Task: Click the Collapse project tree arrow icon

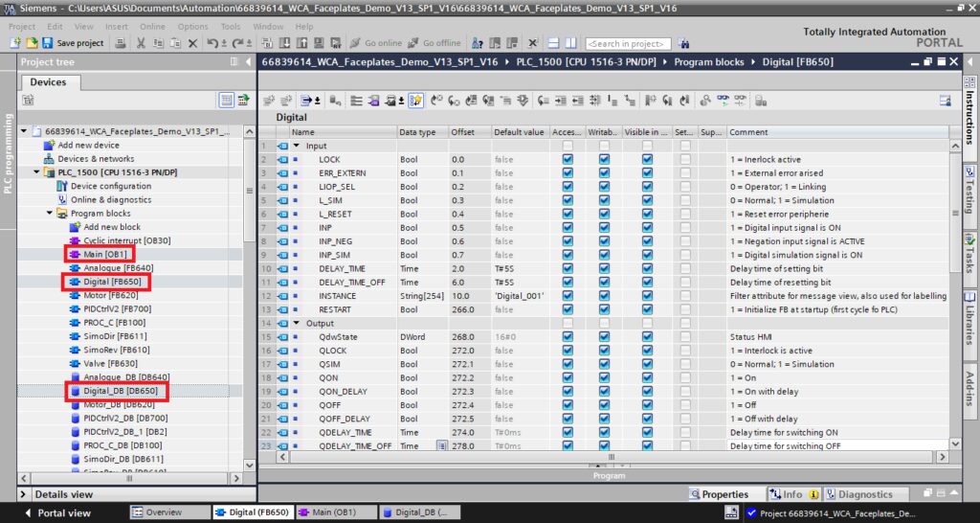Action: pyautogui.click(x=248, y=61)
